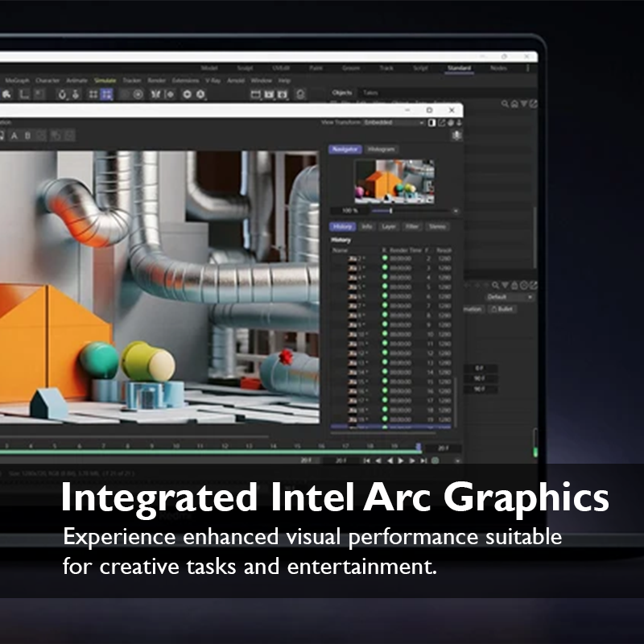Click the Navigator zoom slider

411,211
